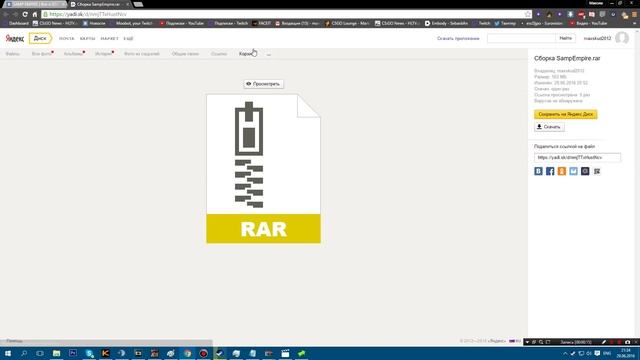This screenshot has height=360, width=640.
Task: Share the link via the dark camera icon
Action: [585, 171]
